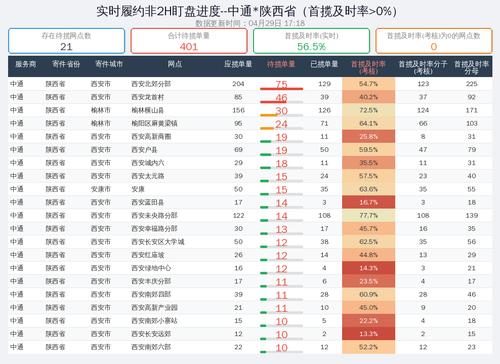This screenshot has height=364, width=500.
Task: Click the dark red 16.7% rate cell
Action: (368, 202)
